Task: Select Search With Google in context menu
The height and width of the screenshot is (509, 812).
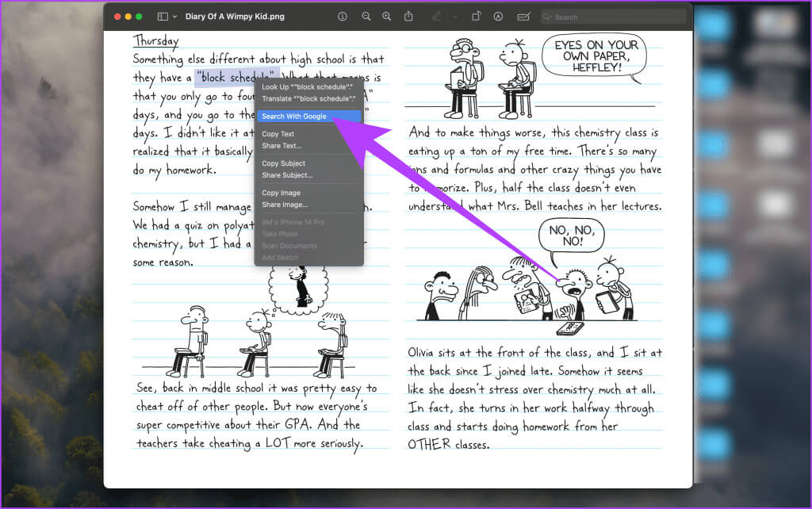Action: click(308, 117)
